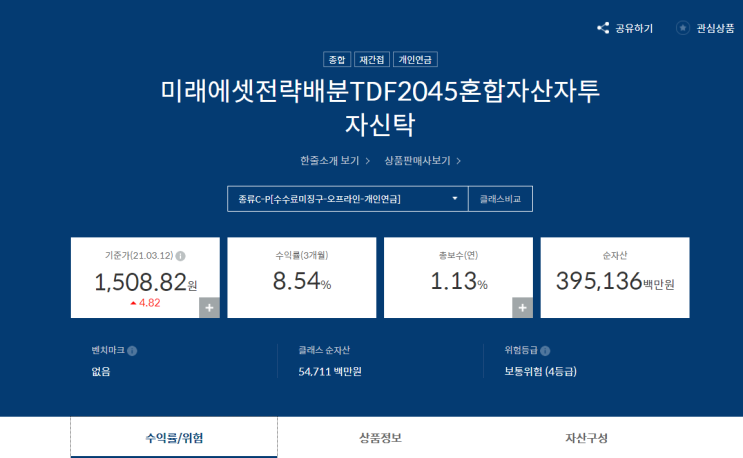Click the 재간접 tag

tap(372, 59)
